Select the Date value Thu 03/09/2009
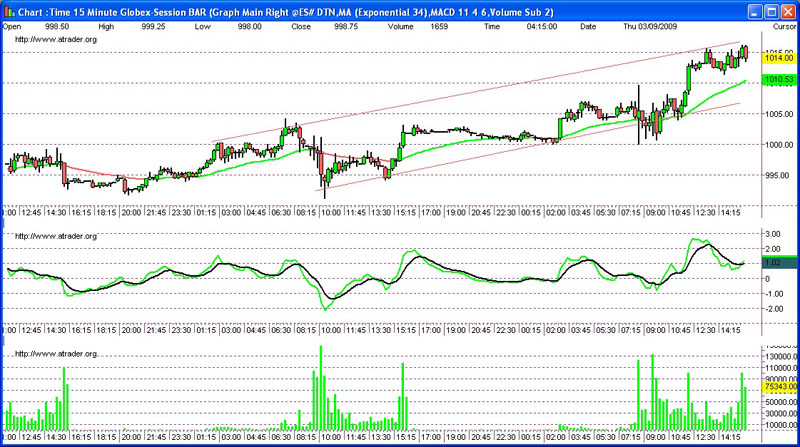Image resolution: width=800 pixels, height=447 pixels. [x=650, y=27]
